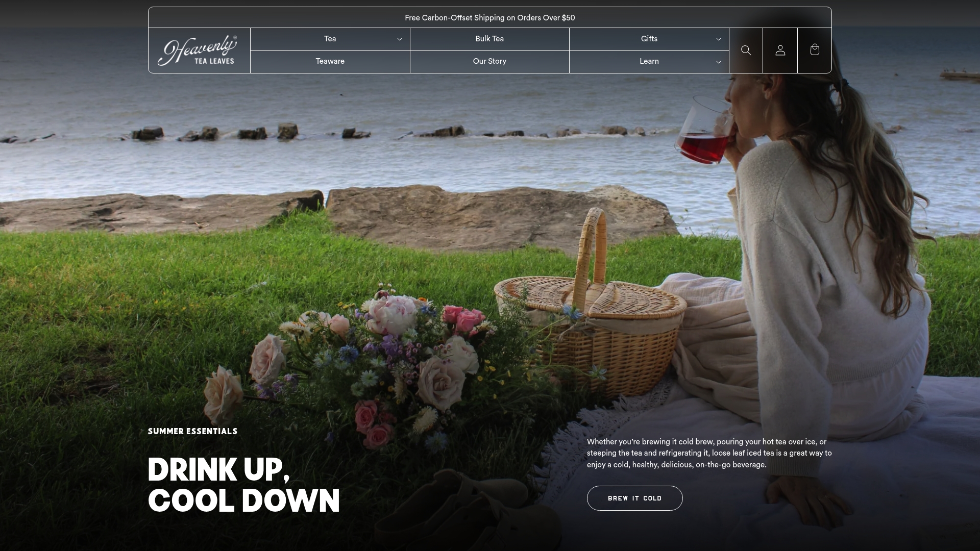Screen dimensions: 980x551
Task: Expand the Gifts menu chevron arrow
Action: [x=718, y=39]
